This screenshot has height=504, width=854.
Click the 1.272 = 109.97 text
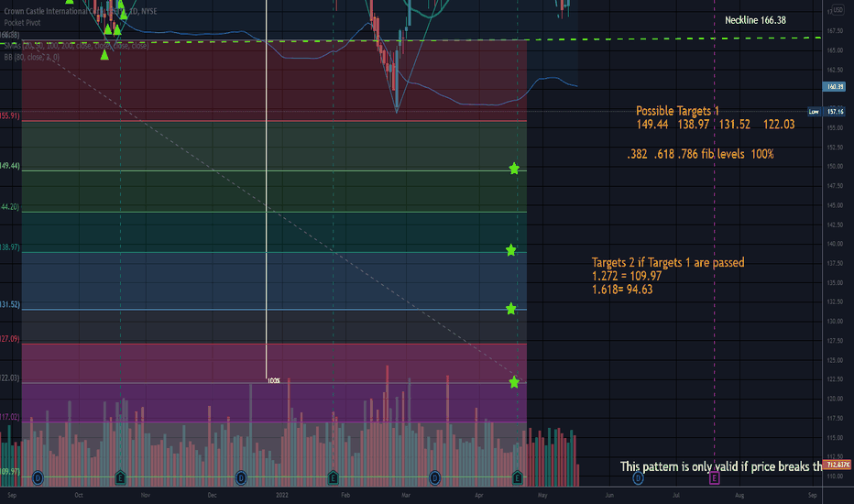tap(627, 276)
